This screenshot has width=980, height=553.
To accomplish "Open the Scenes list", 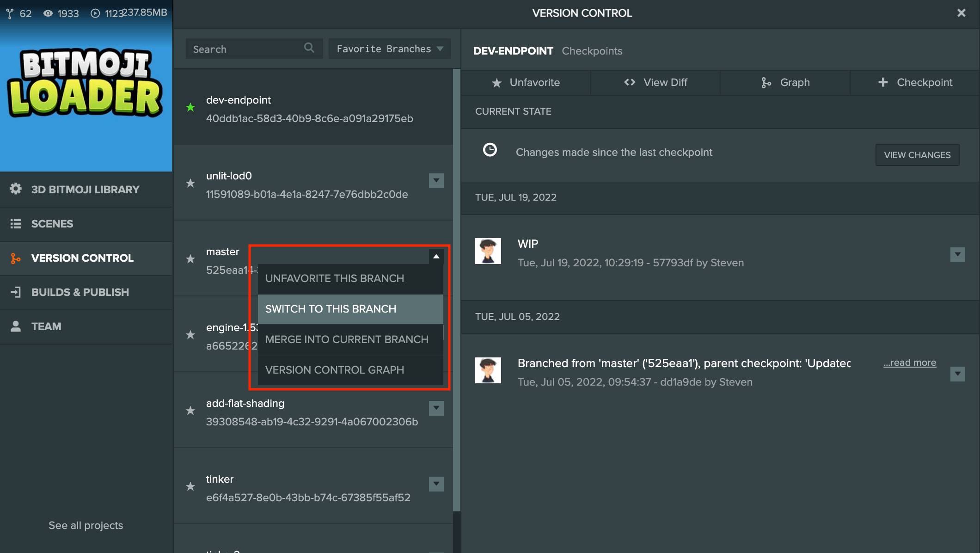I will coord(52,224).
